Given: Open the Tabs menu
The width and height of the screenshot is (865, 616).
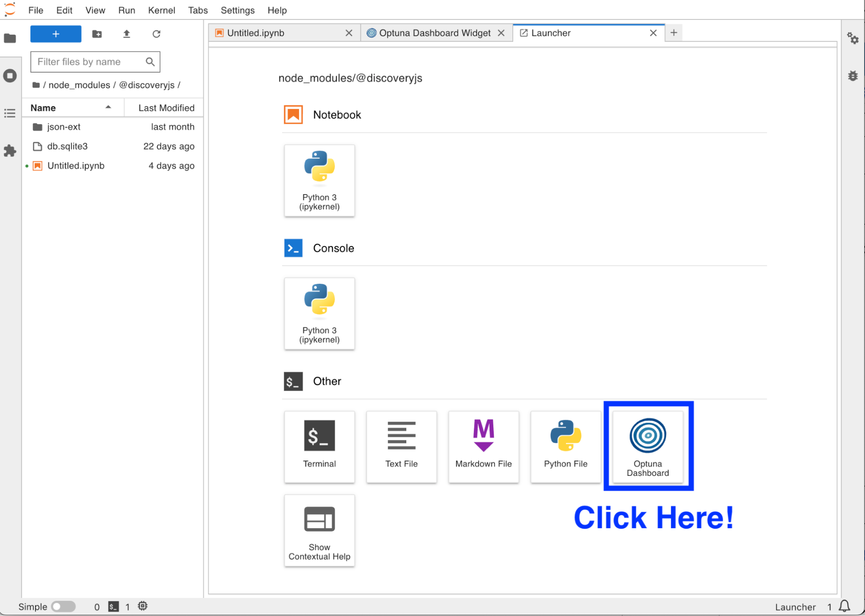Looking at the screenshot, I should pyautogui.click(x=198, y=10).
